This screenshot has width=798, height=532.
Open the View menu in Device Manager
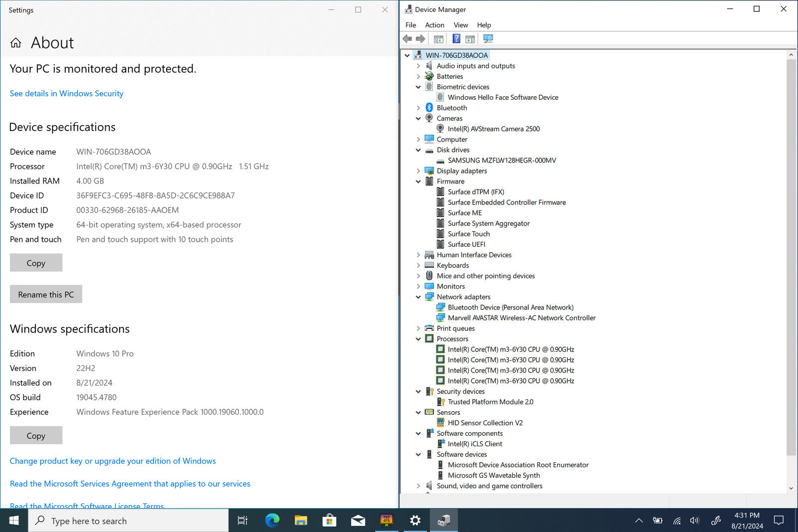click(461, 25)
